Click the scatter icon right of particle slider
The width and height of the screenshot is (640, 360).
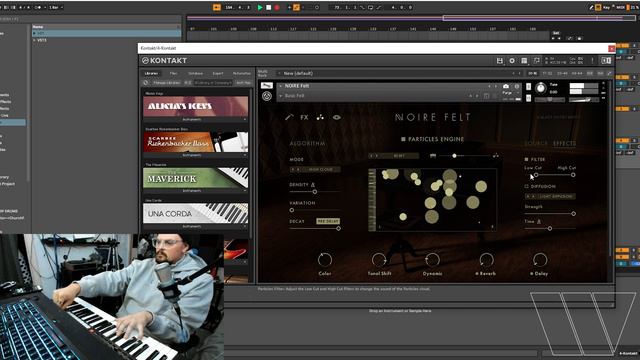pos(496,156)
